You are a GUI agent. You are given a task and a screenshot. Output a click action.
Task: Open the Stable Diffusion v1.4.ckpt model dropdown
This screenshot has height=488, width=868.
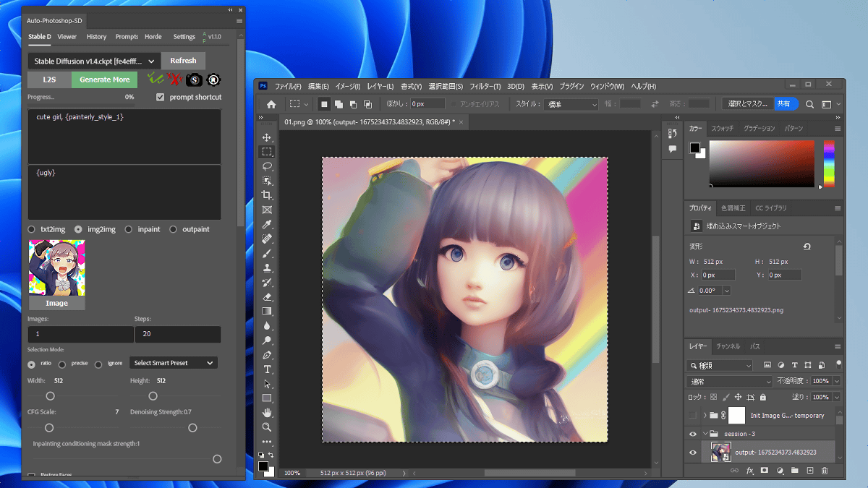coord(94,61)
